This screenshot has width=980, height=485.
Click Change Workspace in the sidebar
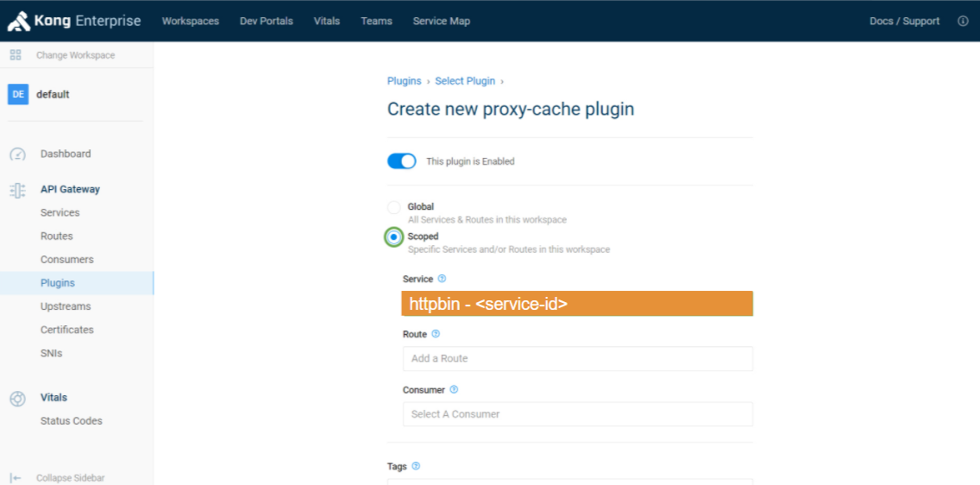point(76,55)
